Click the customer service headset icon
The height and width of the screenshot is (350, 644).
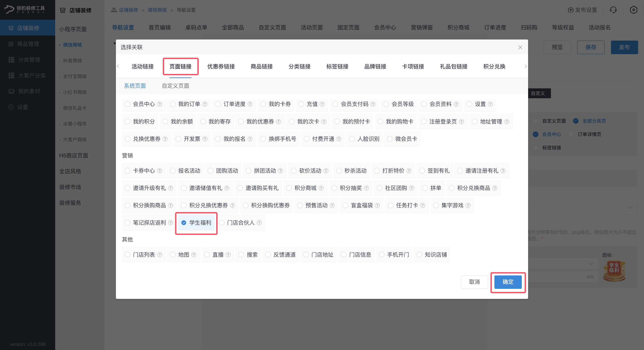(613, 10)
